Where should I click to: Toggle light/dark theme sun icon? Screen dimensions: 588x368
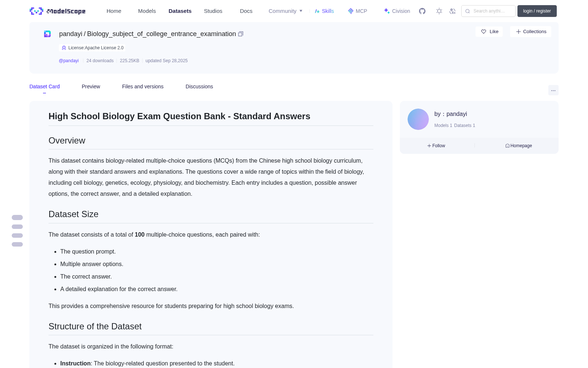pos(439,11)
